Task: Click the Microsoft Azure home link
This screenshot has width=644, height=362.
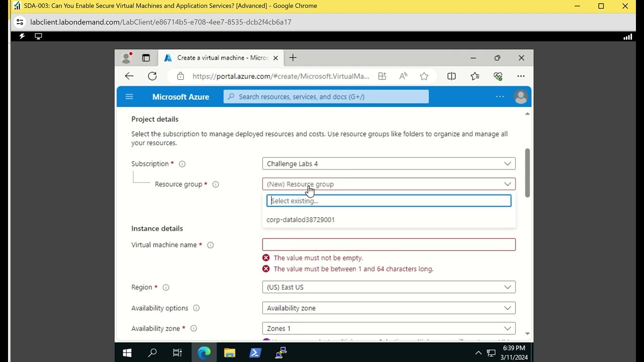Action: [181, 97]
